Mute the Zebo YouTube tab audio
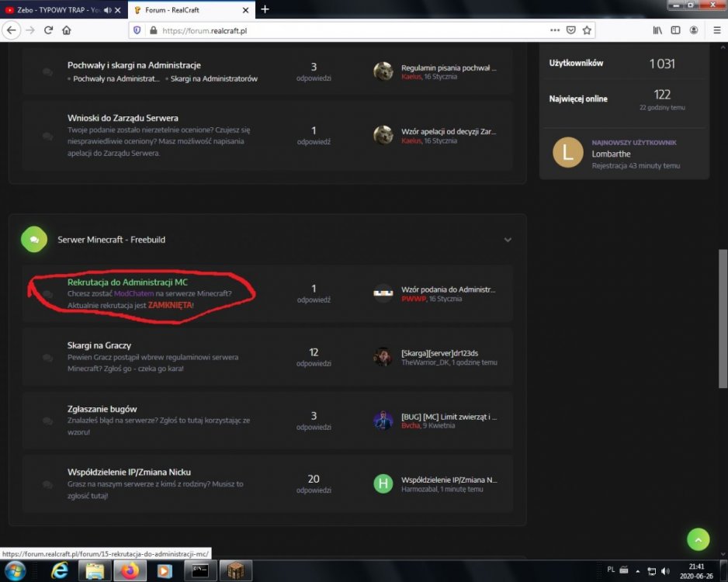728x582 pixels. tap(107, 10)
